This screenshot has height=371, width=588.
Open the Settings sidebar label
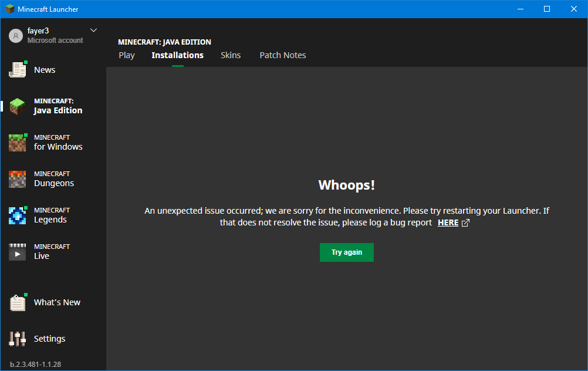[49, 339]
